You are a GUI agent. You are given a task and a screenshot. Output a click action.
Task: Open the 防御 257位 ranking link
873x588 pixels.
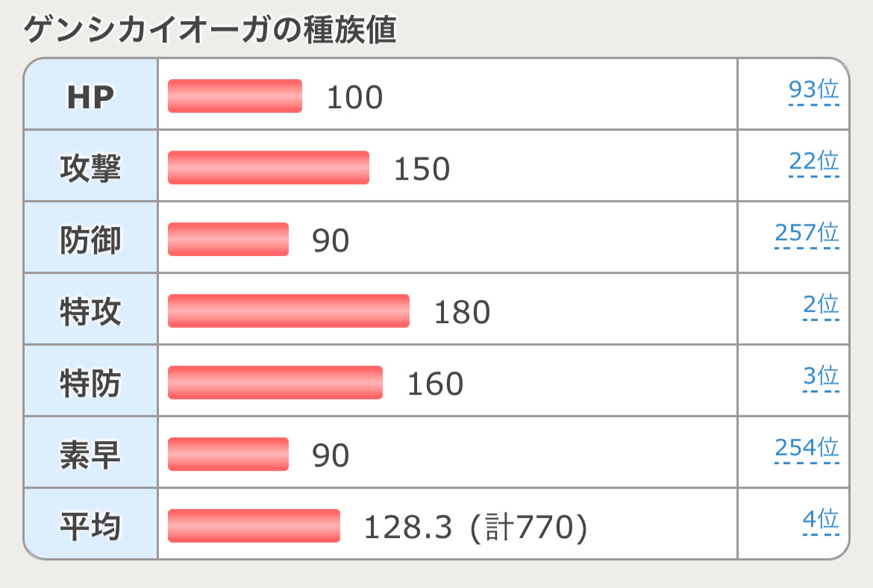(807, 234)
